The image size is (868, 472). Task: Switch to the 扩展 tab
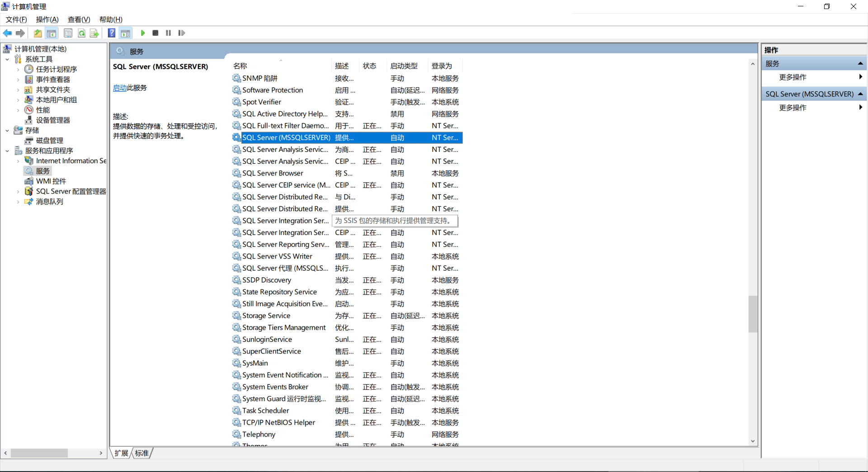click(x=121, y=453)
